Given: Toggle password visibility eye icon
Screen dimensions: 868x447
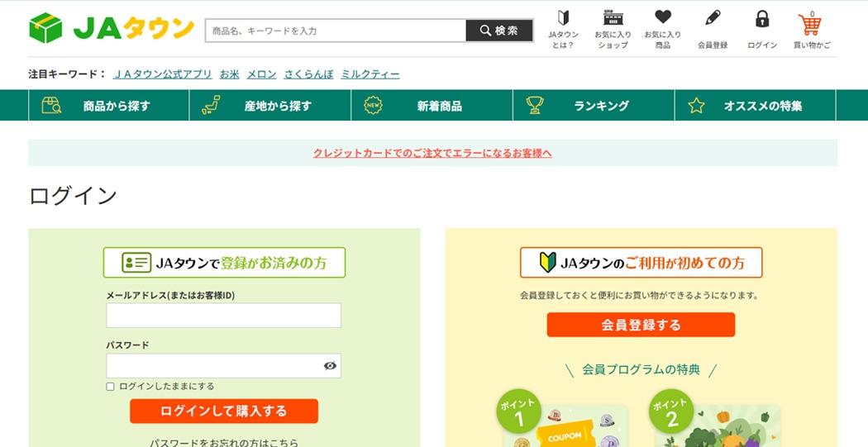Looking at the screenshot, I should click(330, 366).
